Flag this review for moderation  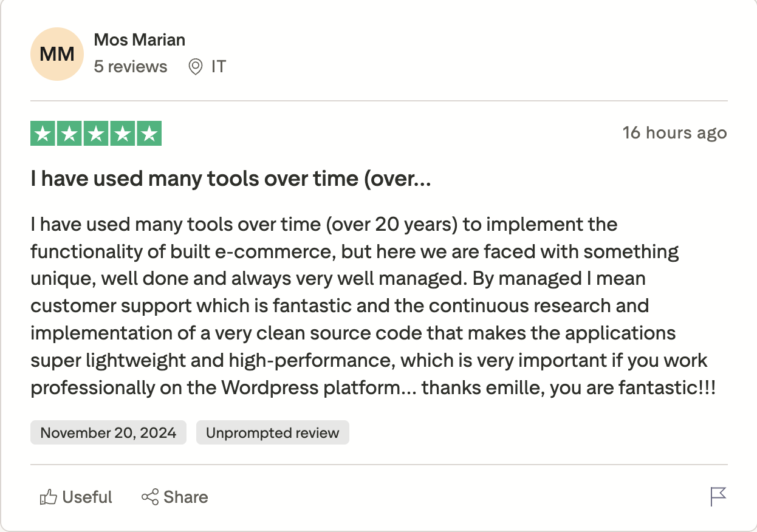[719, 497]
